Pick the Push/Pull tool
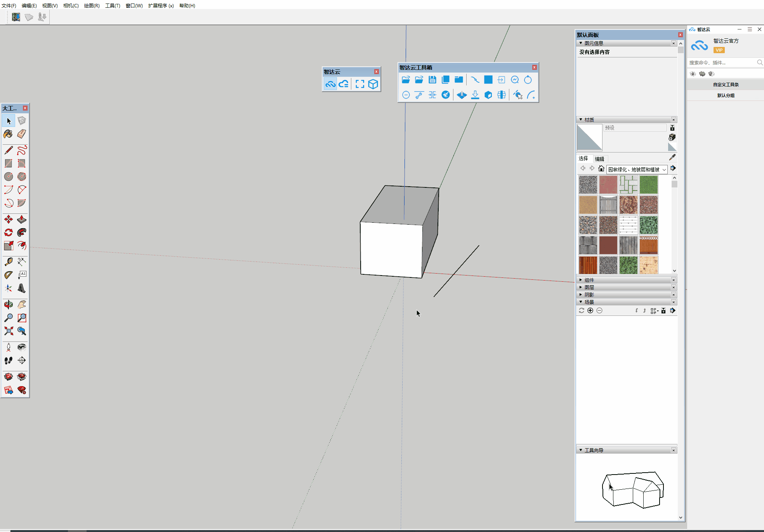The width and height of the screenshot is (764, 532). pos(22,220)
